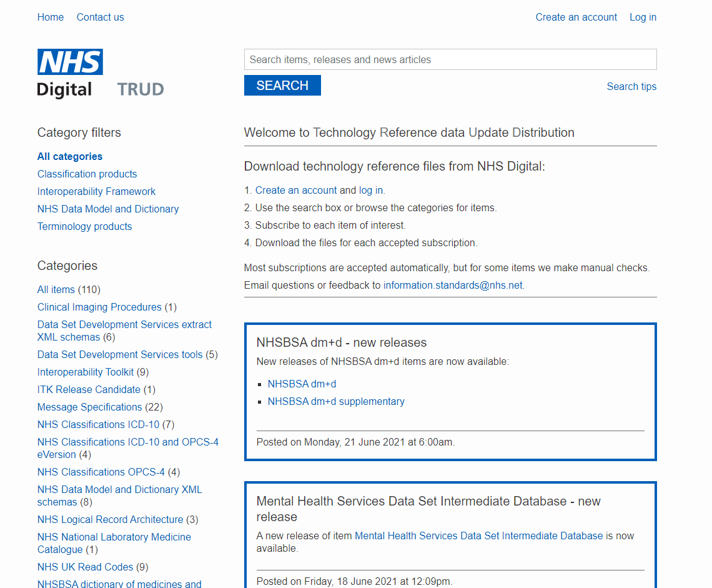This screenshot has height=588, width=712.
Task: Click 'Subscribe to each item of interest' text
Action: pos(330,226)
